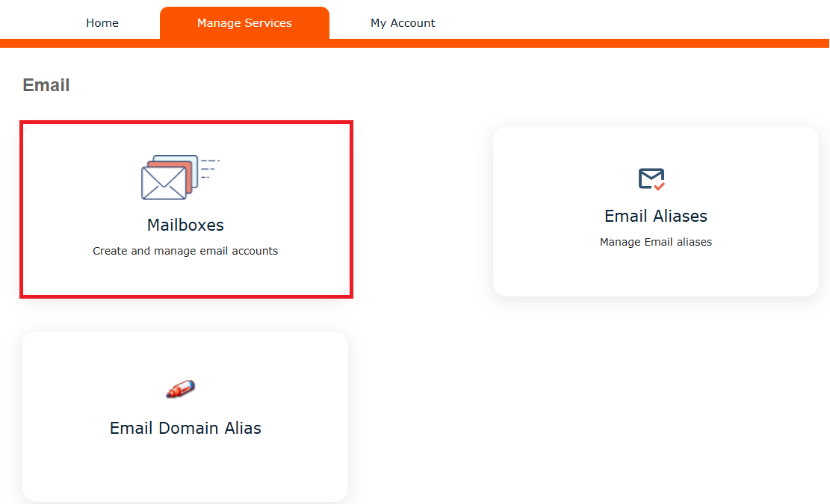This screenshot has height=504, width=830.
Task: Click blank area below the Mailboxes description
Action: click(x=185, y=276)
